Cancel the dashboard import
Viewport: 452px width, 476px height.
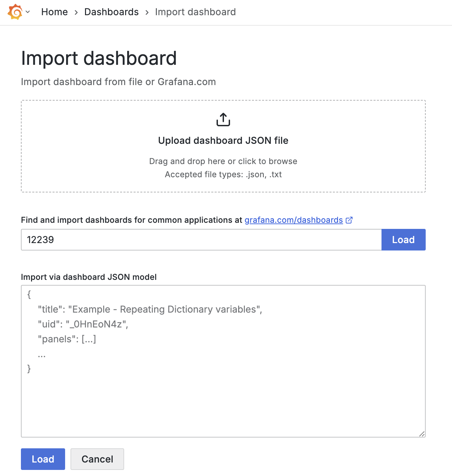pos(97,459)
